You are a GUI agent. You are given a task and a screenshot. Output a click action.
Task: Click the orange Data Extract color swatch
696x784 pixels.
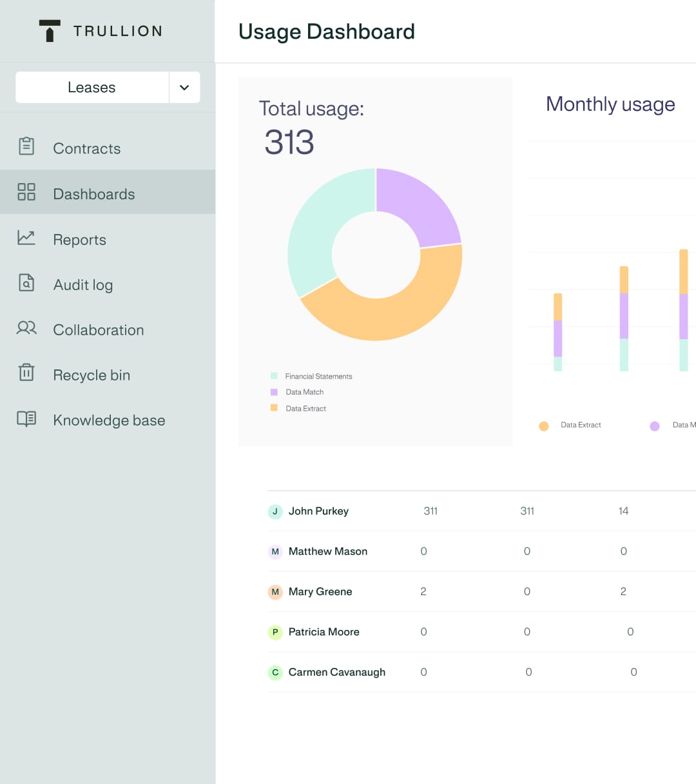275,408
